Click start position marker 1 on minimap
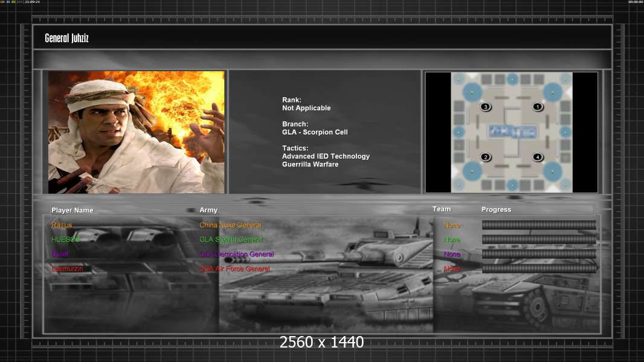The width and height of the screenshot is (644, 362). [538, 107]
